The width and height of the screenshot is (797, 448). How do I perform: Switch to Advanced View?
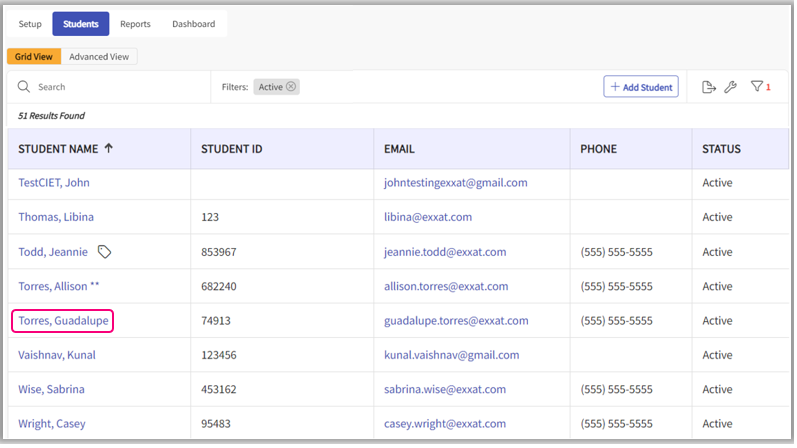pyautogui.click(x=99, y=57)
